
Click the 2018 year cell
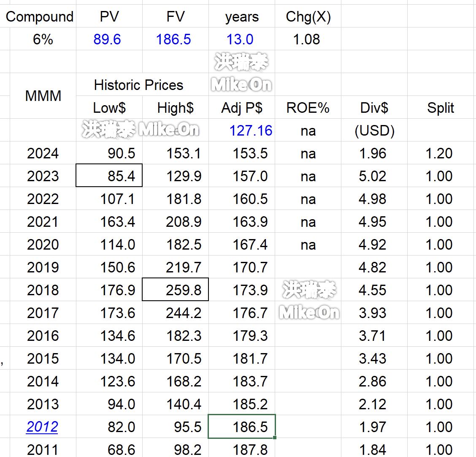click(43, 290)
